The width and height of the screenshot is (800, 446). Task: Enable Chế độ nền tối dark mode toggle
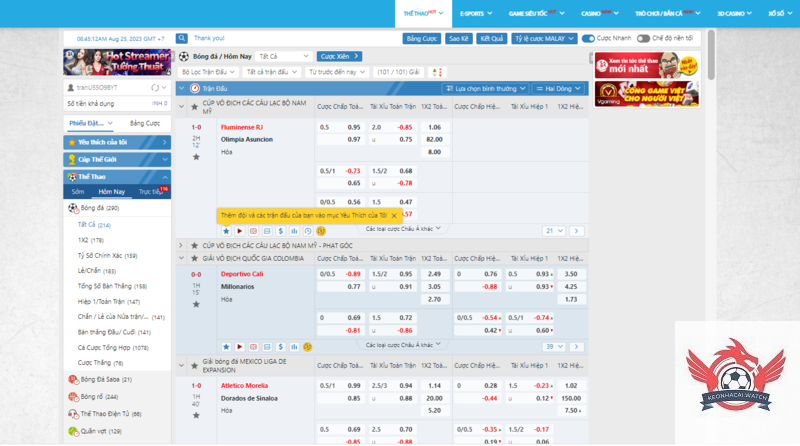tap(643, 38)
